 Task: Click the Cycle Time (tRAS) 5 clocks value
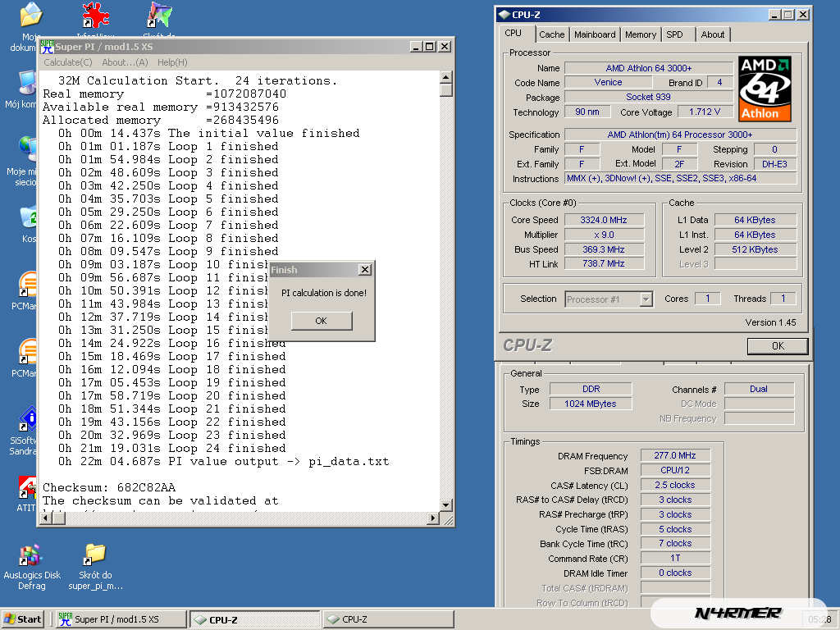[x=675, y=529]
